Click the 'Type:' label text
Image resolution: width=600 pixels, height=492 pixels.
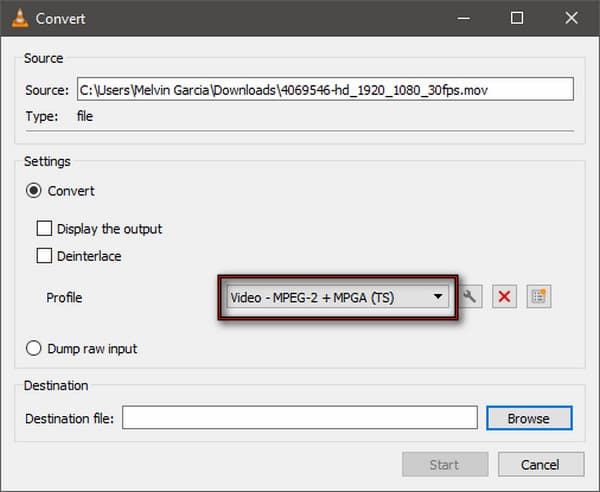pos(42,116)
